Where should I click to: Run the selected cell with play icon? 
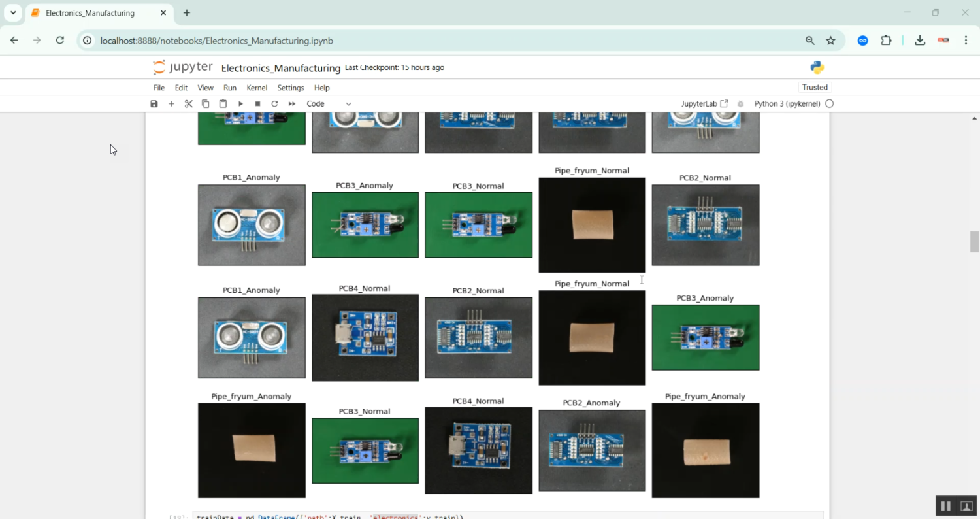[x=240, y=104]
